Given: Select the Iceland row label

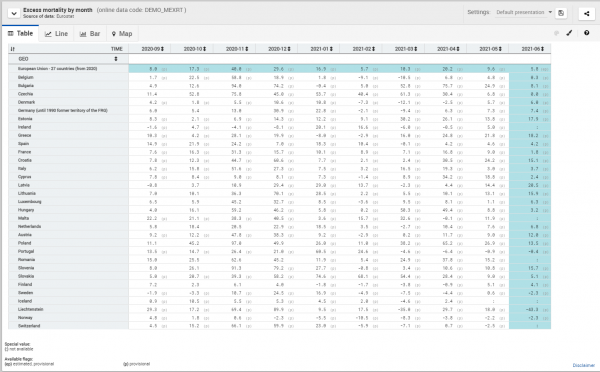Looking at the screenshot, I should [25, 301].
